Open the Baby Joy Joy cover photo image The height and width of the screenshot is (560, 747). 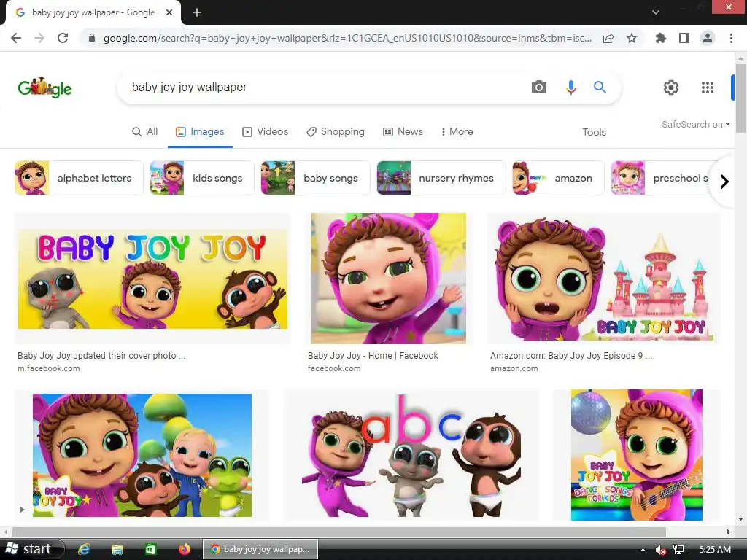tap(152, 278)
